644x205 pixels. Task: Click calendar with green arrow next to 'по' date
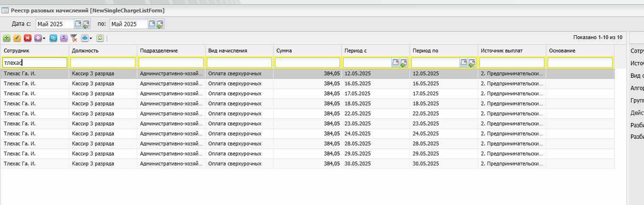160,24
